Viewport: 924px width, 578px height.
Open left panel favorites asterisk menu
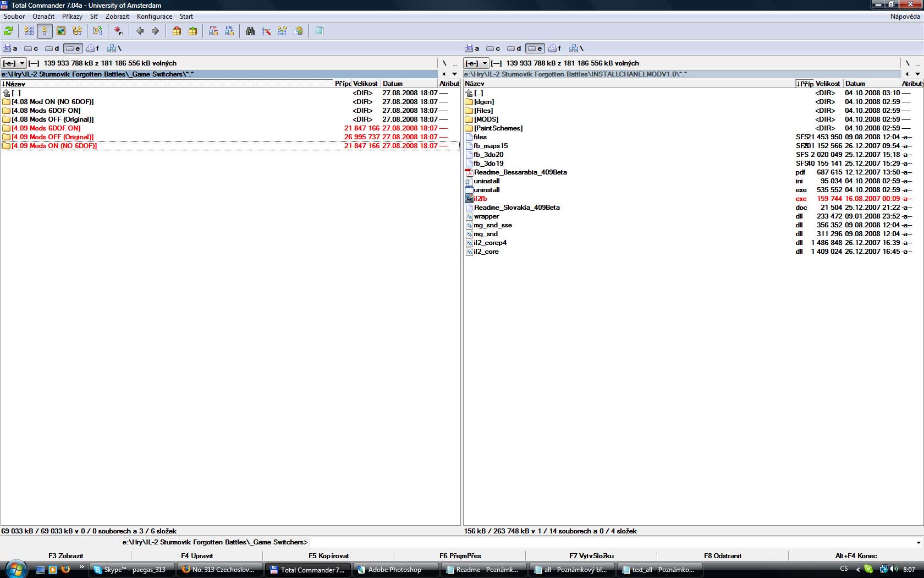click(x=444, y=74)
